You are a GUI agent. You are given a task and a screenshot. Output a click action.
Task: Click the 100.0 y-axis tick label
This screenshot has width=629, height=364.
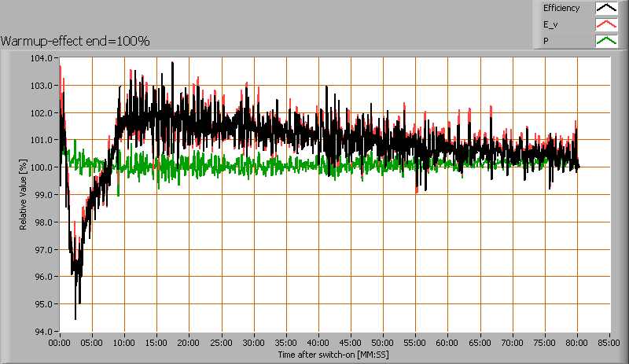41,167
